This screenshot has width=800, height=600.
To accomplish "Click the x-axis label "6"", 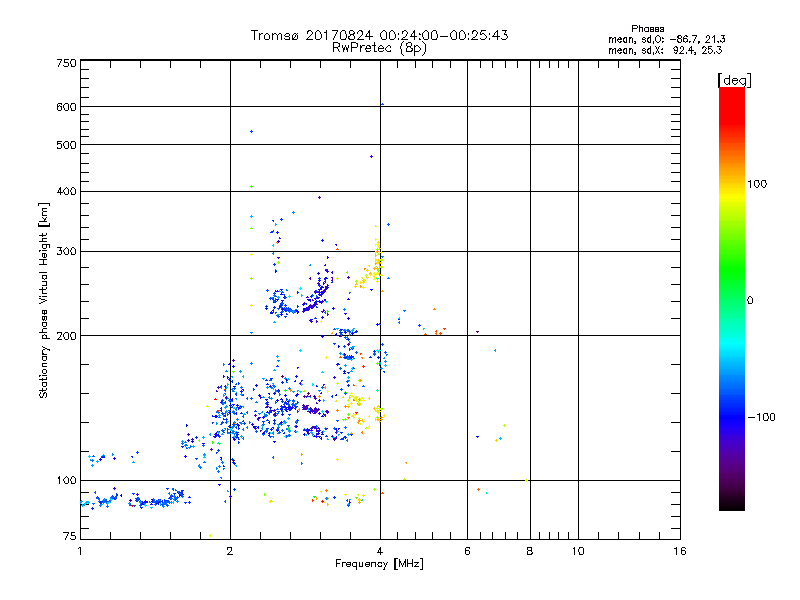I will pyautogui.click(x=467, y=551).
